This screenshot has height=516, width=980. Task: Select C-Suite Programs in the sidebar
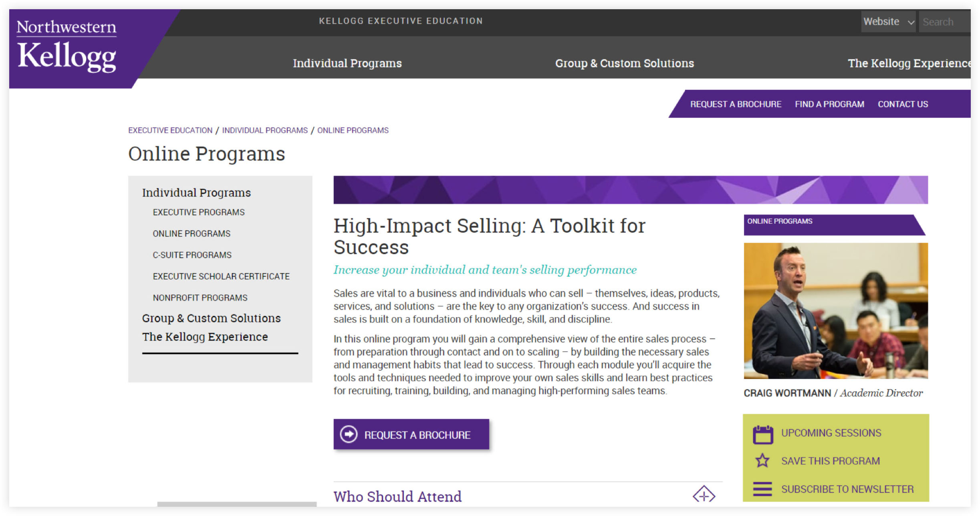coord(192,255)
